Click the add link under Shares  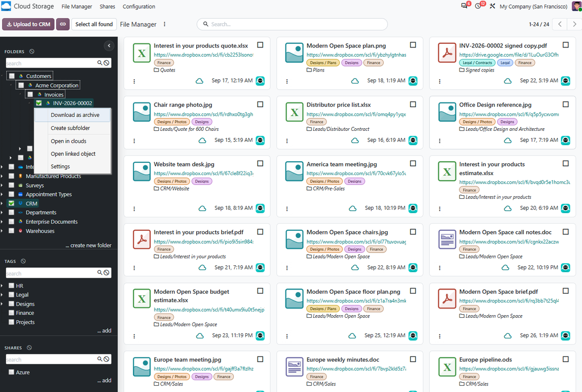point(105,380)
